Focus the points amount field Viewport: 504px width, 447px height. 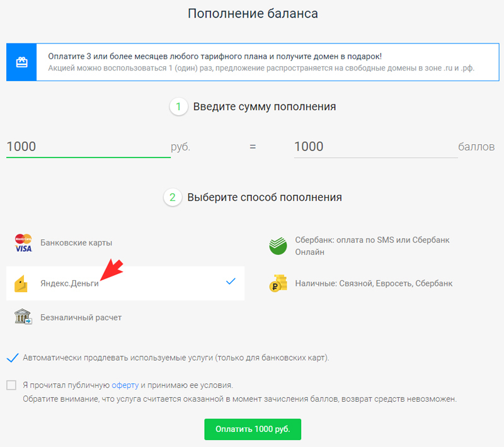[375, 147]
